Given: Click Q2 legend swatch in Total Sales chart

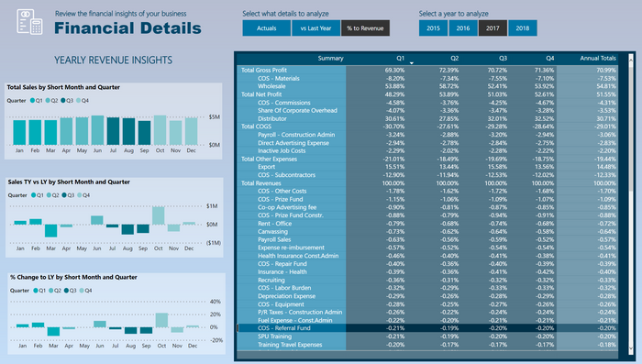Looking at the screenshot, I should 48,100.
